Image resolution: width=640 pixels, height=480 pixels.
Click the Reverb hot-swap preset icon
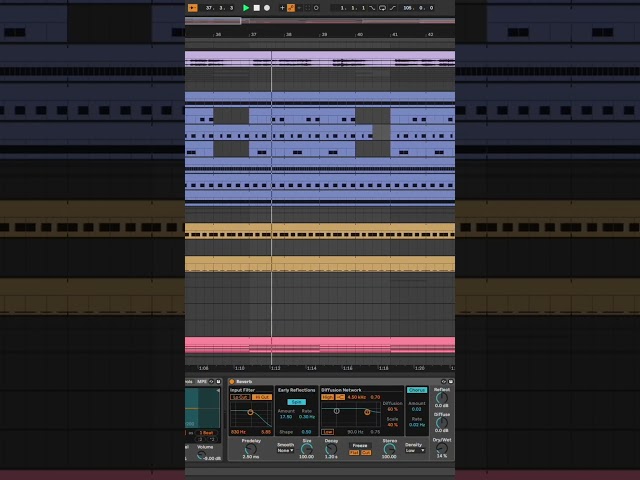coord(444,382)
